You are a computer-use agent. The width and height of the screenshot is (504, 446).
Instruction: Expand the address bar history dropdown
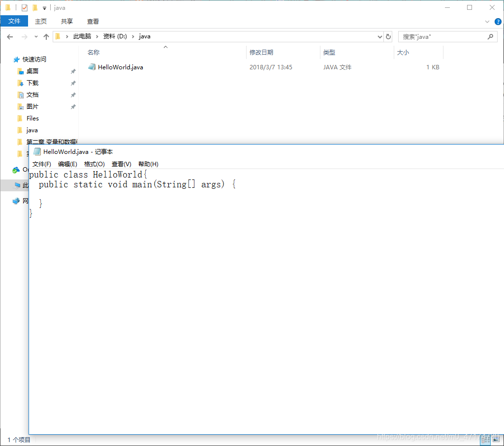click(379, 36)
